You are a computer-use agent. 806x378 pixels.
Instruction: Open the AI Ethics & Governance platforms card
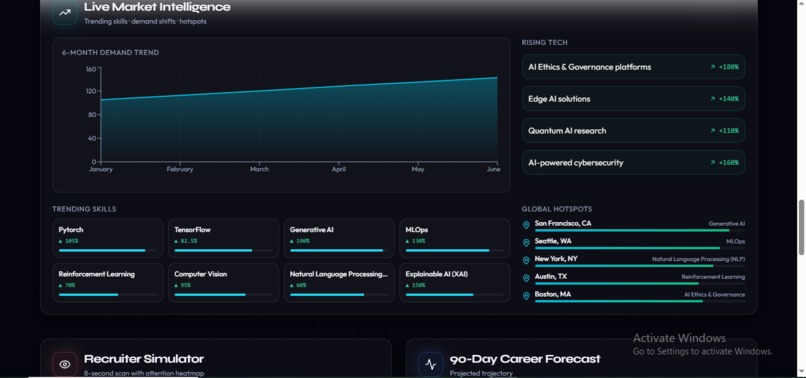[633, 67]
